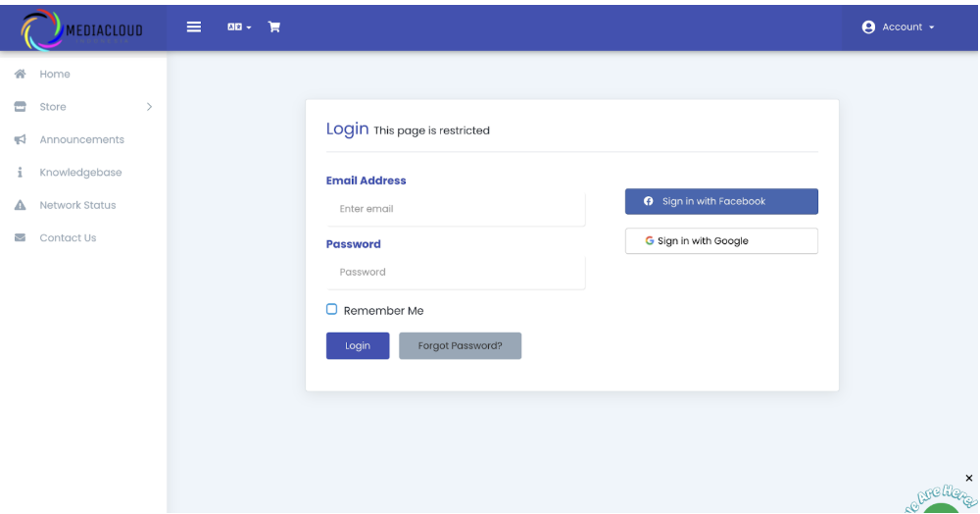Expand the Store submenu chevron

click(x=149, y=107)
